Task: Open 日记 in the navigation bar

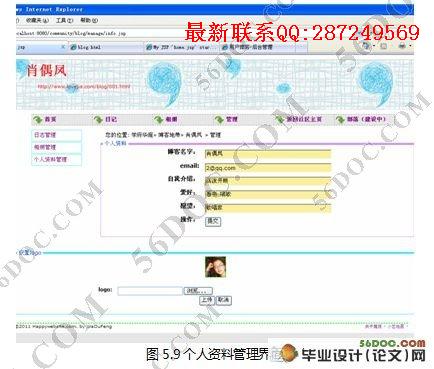Action: tap(111, 119)
